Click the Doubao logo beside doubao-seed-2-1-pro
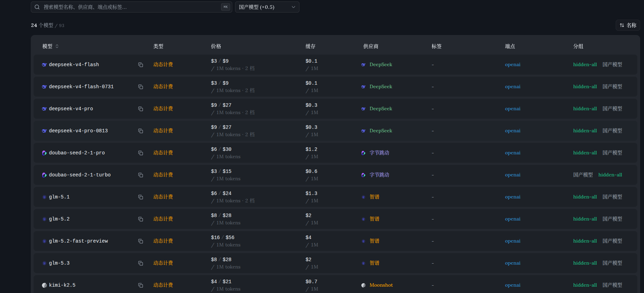 click(44, 153)
